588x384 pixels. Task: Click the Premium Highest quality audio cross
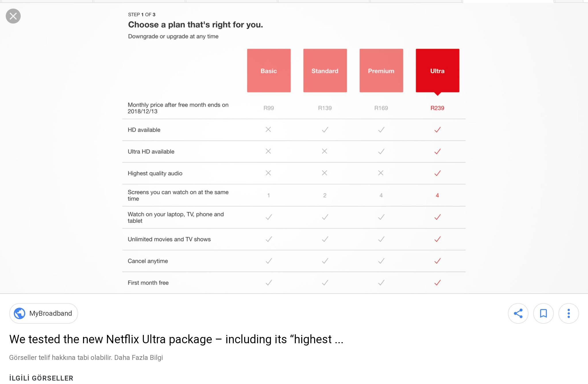point(381,173)
